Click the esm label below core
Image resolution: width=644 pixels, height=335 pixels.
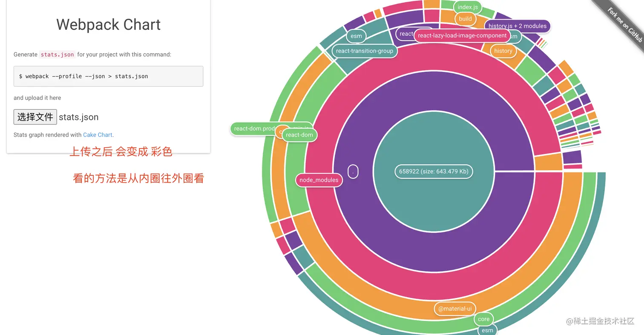(487, 330)
